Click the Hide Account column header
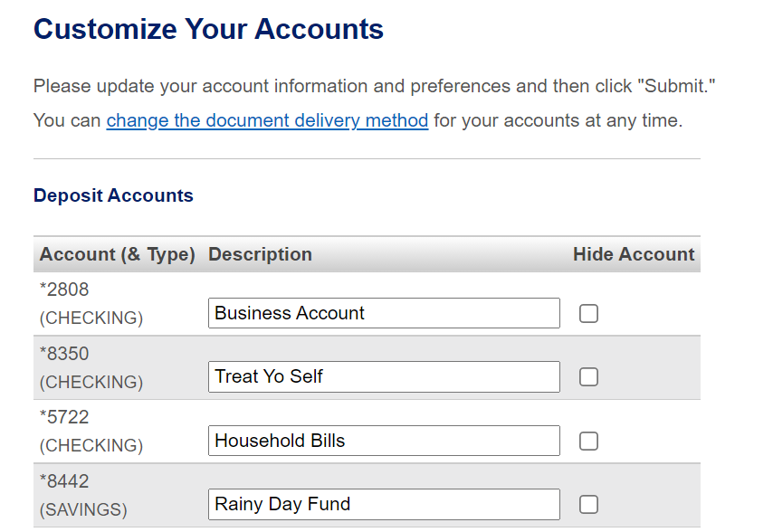The height and width of the screenshot is (532, 773). (x=634, y=254)
